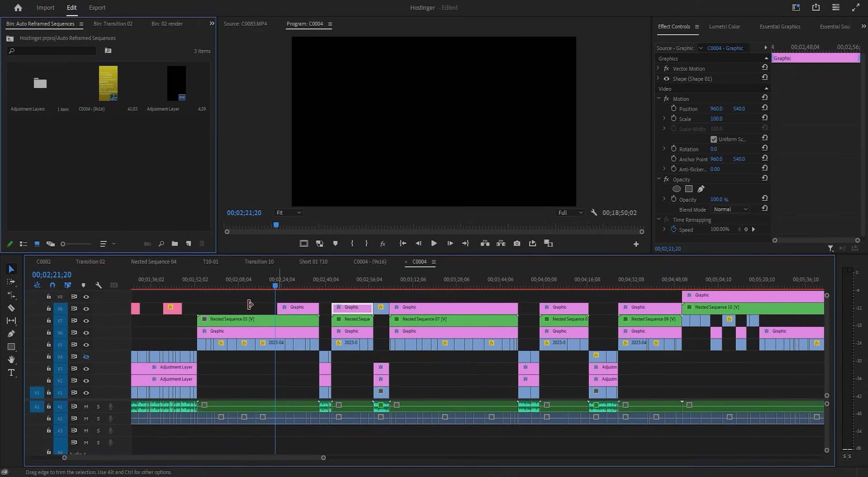Open the Fit zoom level dropdown in Program monitor
The image size is (868, 477).
tap(288, 212)
